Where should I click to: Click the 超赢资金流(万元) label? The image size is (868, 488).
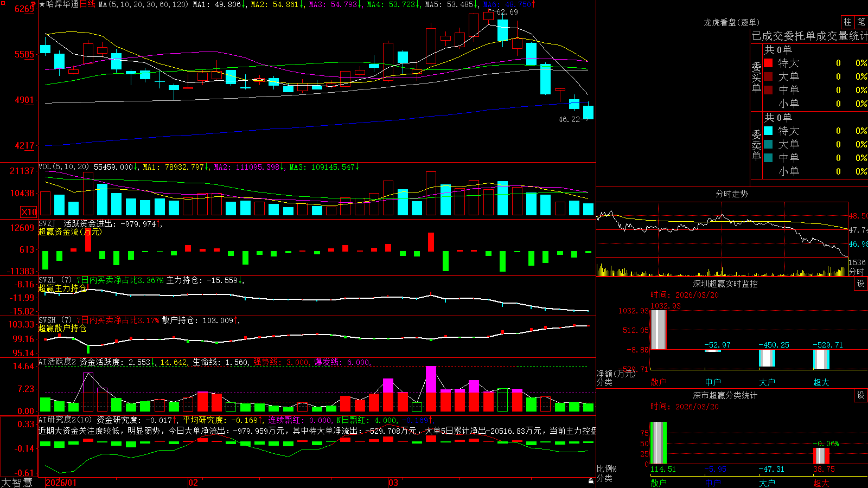70,232
